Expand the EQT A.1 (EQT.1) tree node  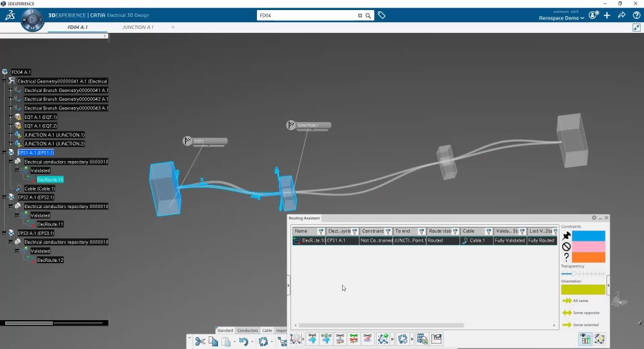click(11, 117)
